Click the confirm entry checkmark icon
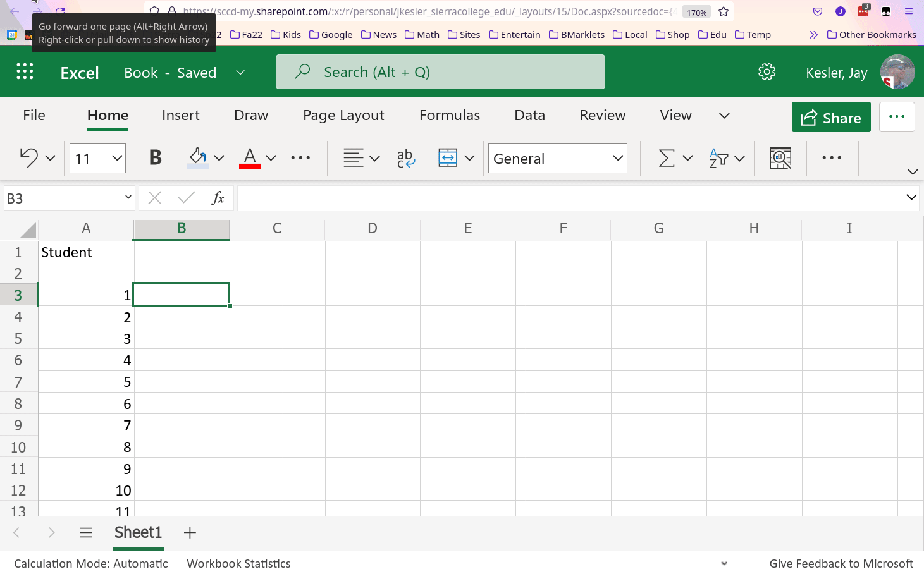 [x=186, y=198]
